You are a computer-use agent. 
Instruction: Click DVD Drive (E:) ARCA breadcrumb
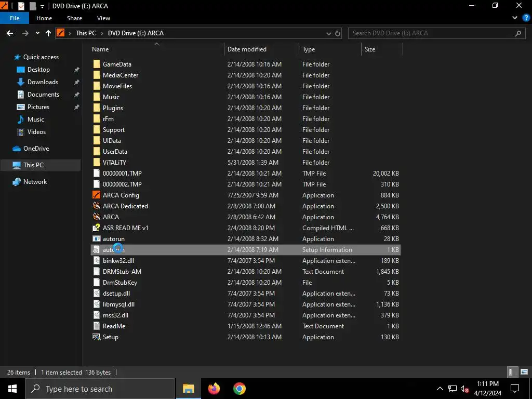point(136,33)
